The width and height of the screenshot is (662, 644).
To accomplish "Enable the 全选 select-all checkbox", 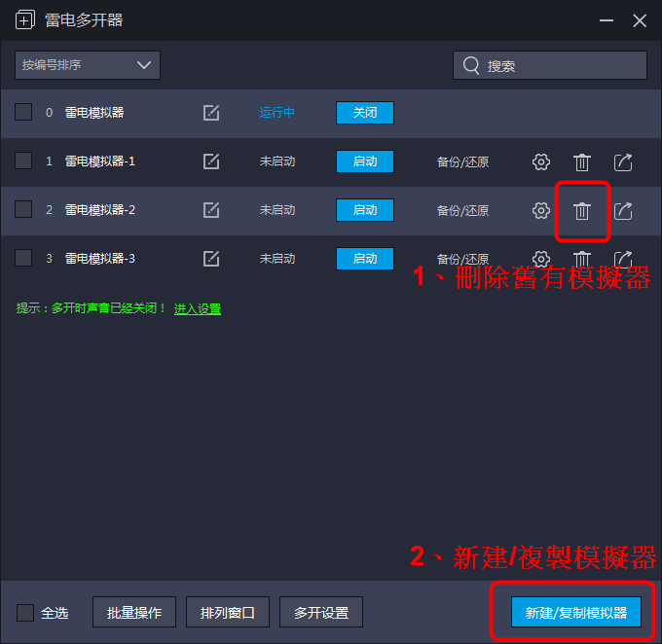I will pos(25,612).
